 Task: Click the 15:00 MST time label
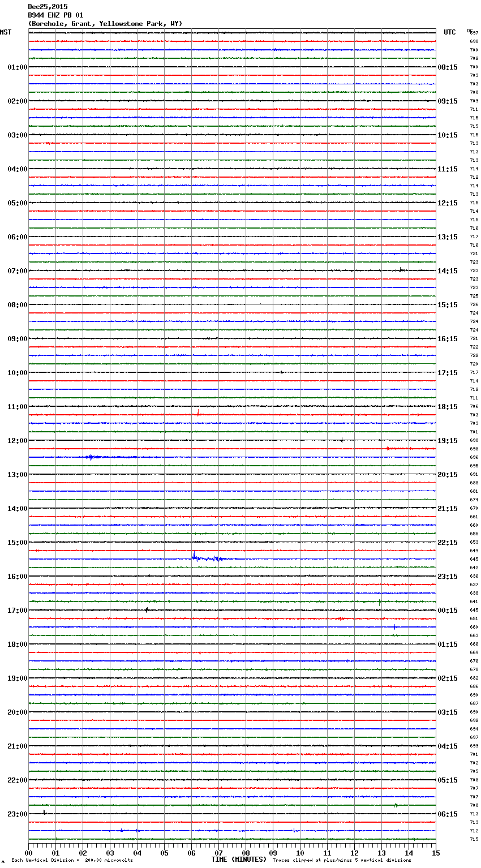18,543
